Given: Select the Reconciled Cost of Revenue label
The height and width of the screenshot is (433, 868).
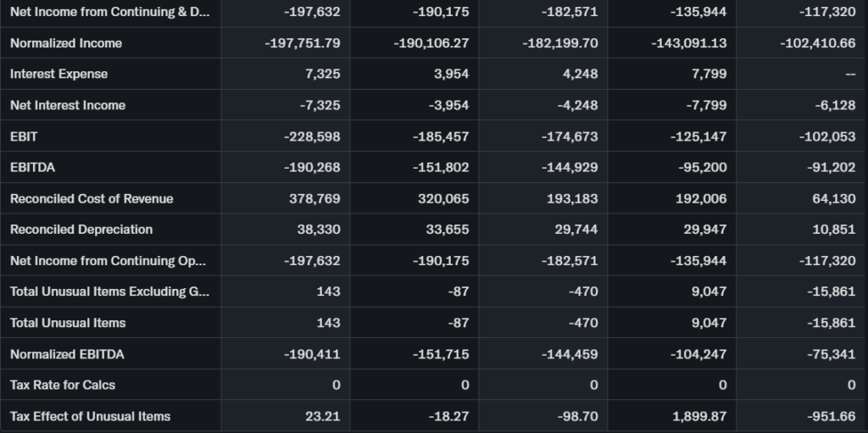Looking at the screenshot, I should click(x=92, y=198).
